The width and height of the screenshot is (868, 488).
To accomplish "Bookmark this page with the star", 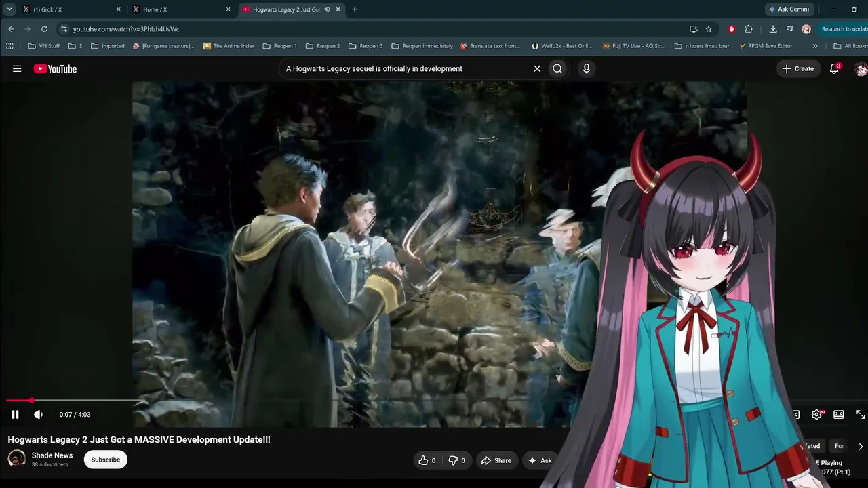I will tap(709, 29).
